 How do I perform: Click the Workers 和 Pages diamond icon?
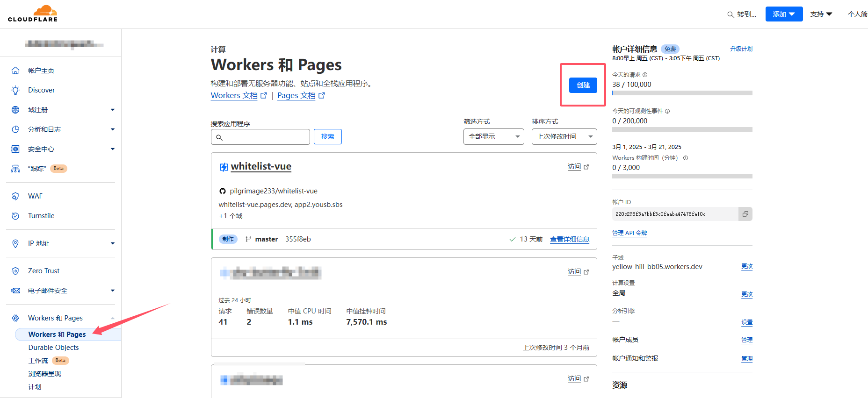click(15, 318)
